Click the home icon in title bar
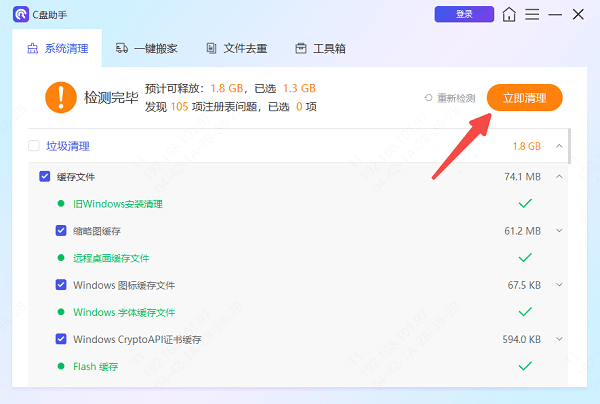This screenshot has width=600, height=404. 510,15
